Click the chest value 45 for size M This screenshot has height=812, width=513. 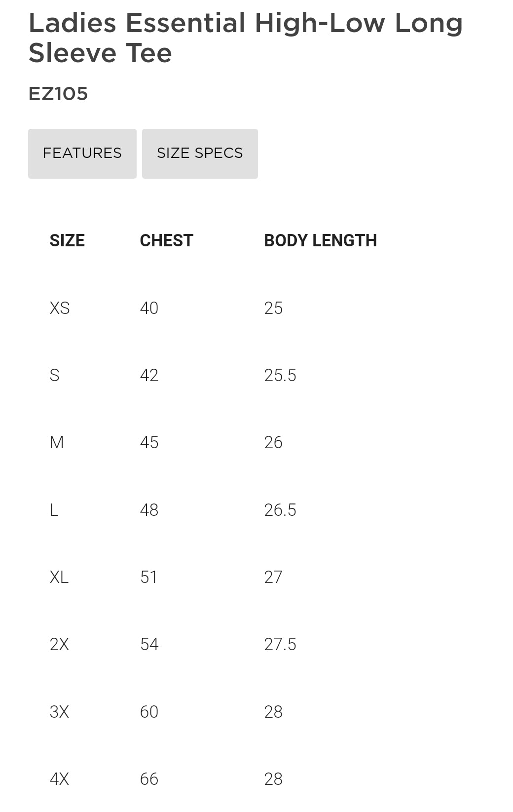tap(148, 442)
